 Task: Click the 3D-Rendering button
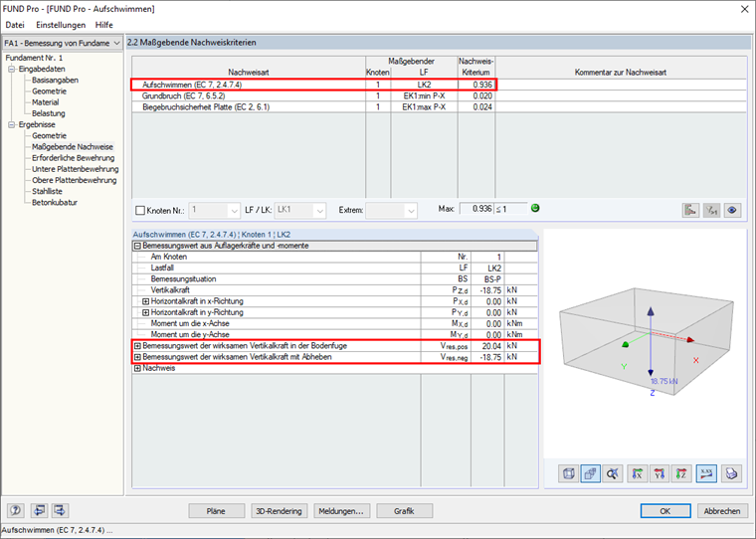coord(279,511)
